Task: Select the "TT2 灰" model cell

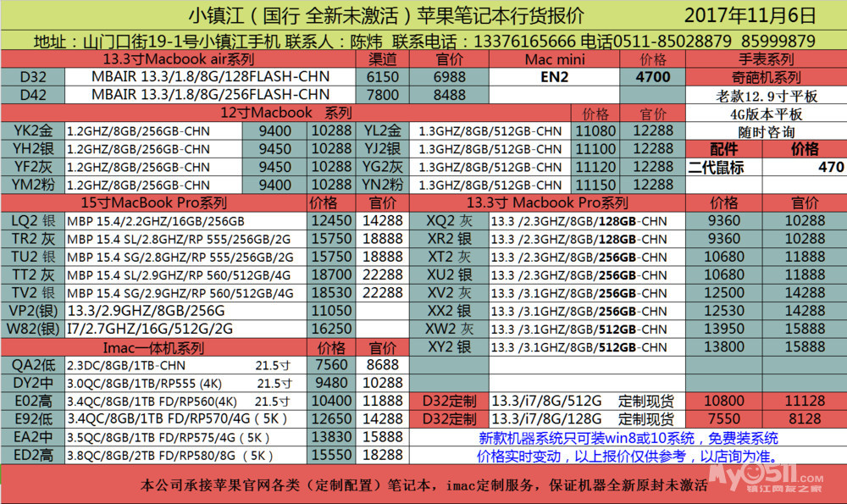Action: [x=33, y=275]
